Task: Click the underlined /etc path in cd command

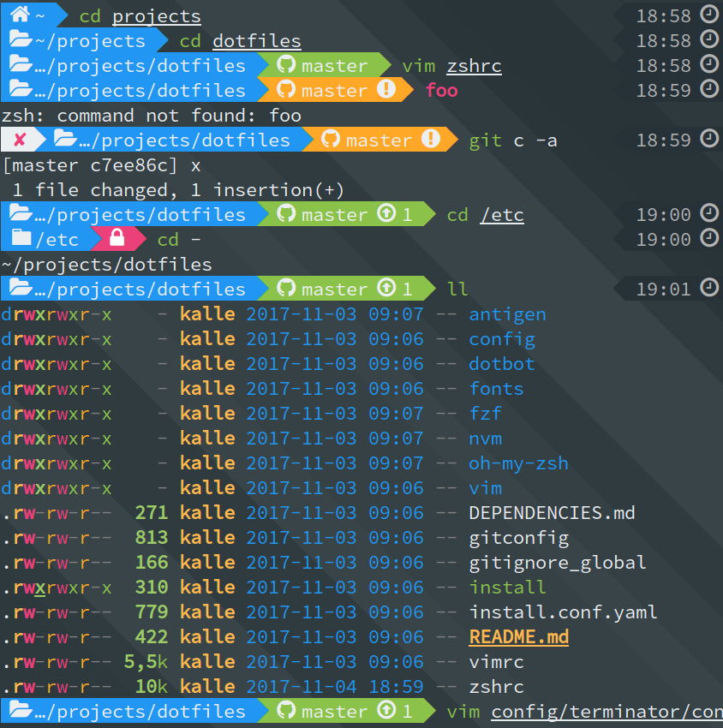Action: (502, 214)
